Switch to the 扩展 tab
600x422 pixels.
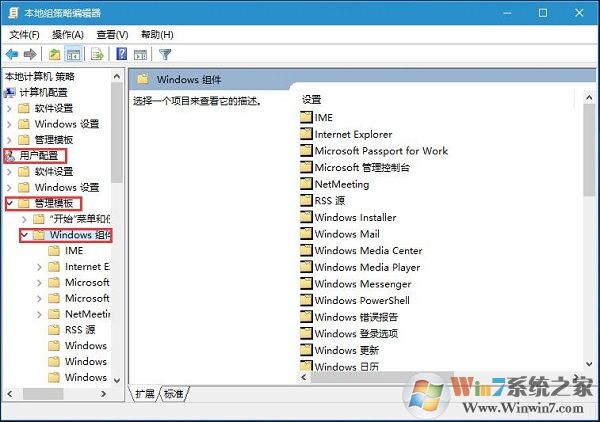(x=144, y=394)
